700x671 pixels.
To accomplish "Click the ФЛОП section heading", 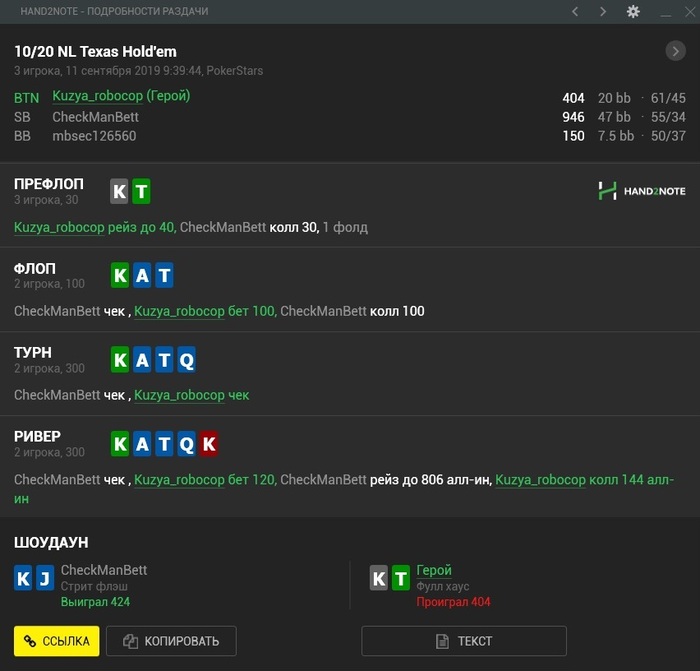I will tap(35, 268).
